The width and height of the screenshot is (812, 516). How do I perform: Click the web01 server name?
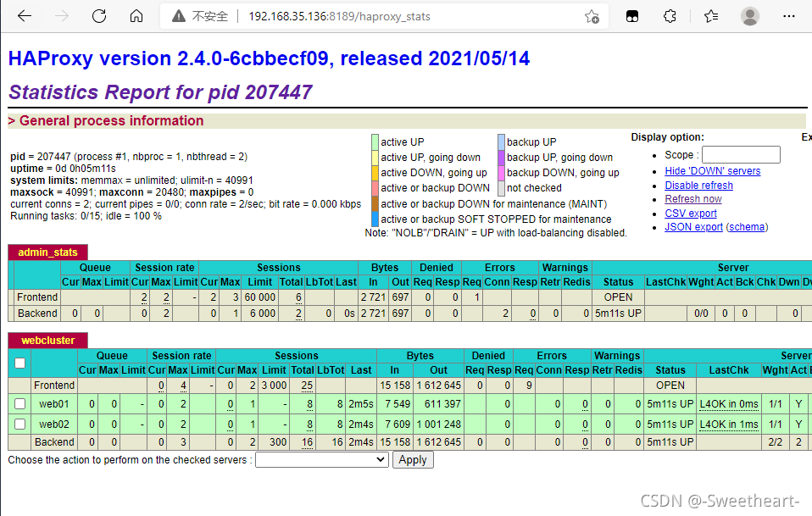[x=54, y=403]
